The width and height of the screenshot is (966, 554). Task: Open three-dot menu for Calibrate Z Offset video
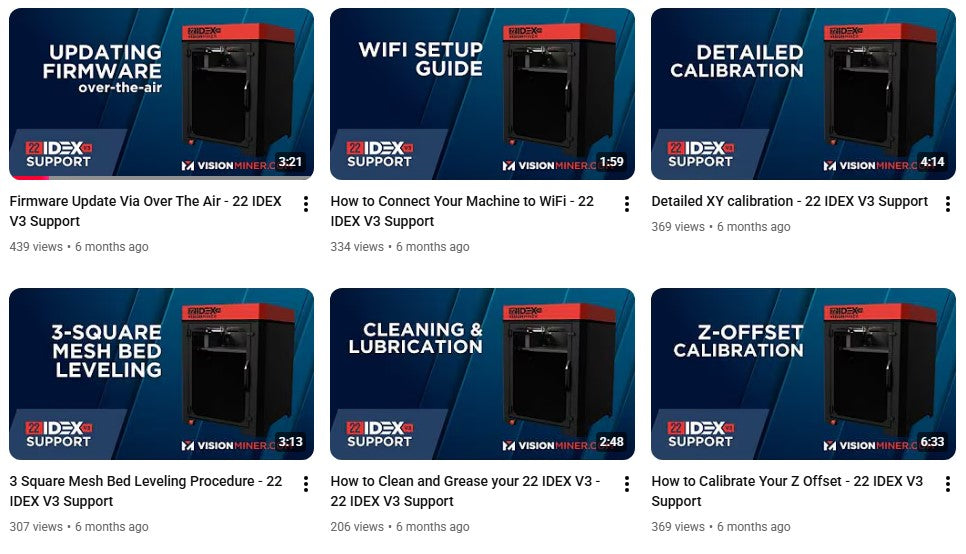point(948,484)
